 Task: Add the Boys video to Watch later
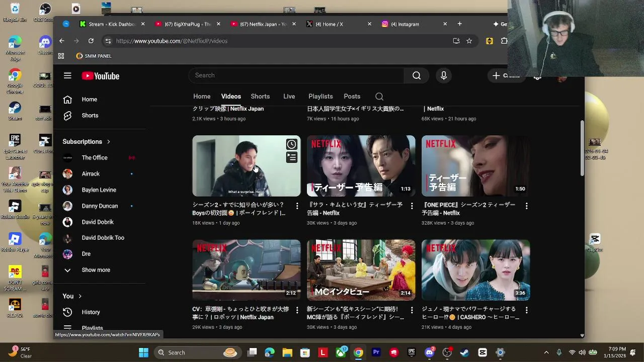point(291,145)
